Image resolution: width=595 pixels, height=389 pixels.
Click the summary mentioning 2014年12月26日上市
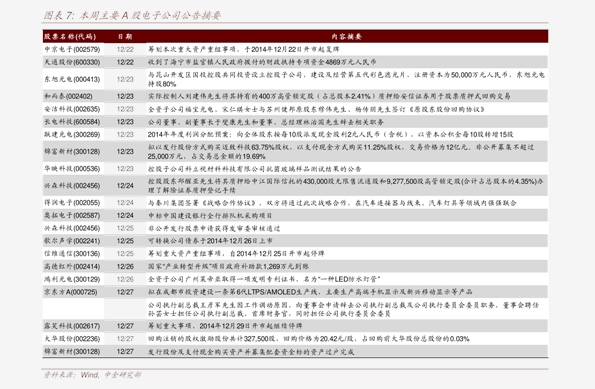click(x=210, y=241)
